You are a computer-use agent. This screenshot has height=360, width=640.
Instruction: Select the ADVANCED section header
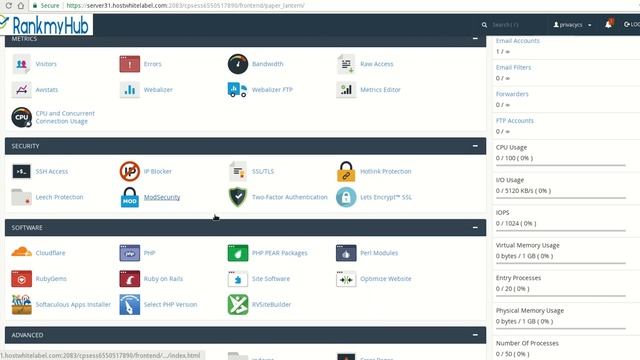245,335
